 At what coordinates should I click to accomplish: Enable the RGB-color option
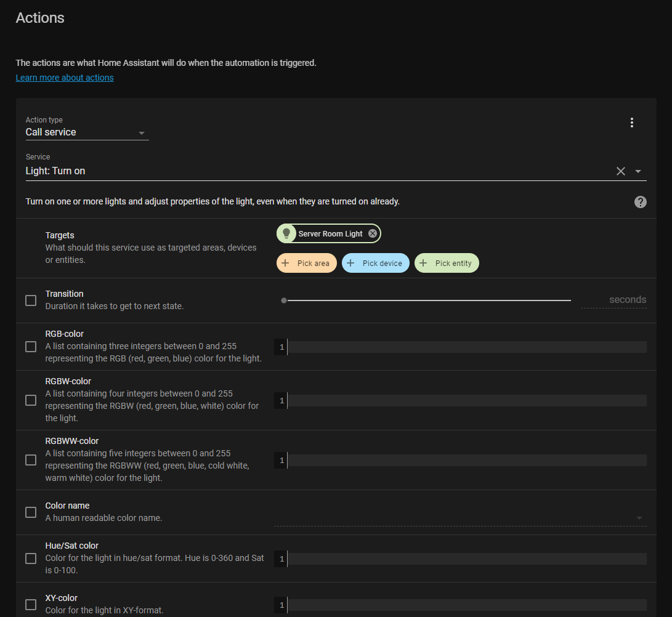[31, 346]
